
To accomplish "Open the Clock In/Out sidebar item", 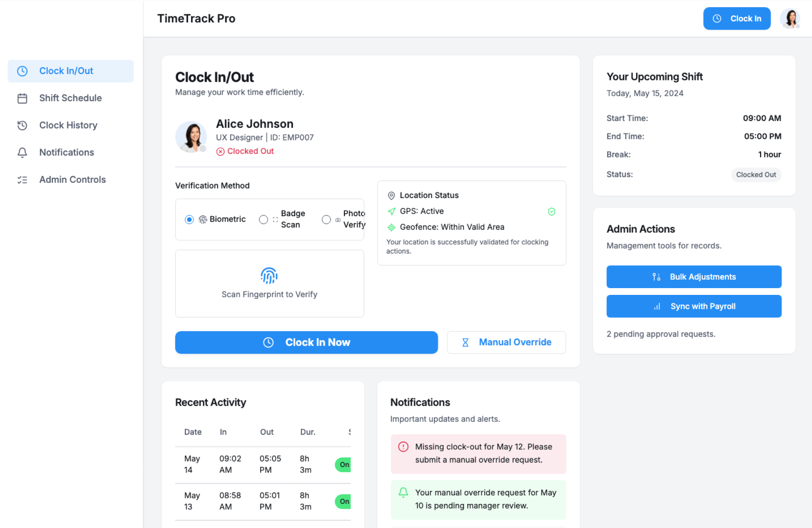I will [x=71, y=71].
